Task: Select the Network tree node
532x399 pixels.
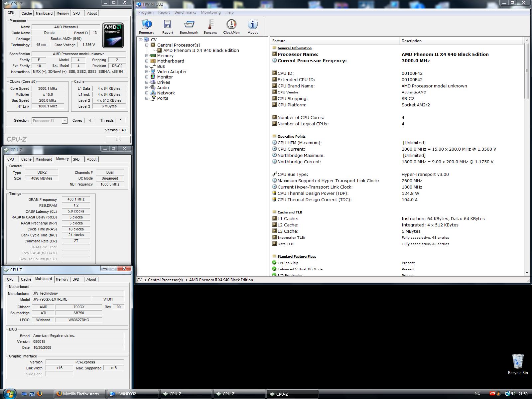Action: click(x=166, y=93)
